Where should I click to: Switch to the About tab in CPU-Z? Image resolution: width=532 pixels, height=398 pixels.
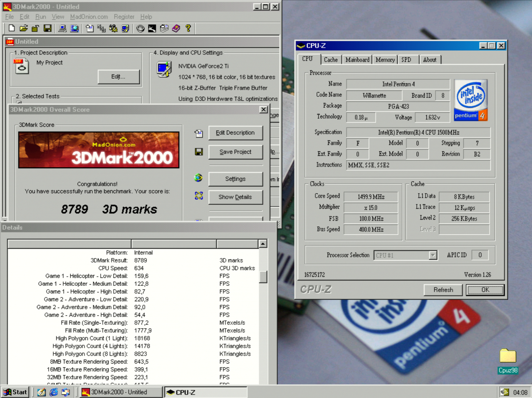point(430,60)
